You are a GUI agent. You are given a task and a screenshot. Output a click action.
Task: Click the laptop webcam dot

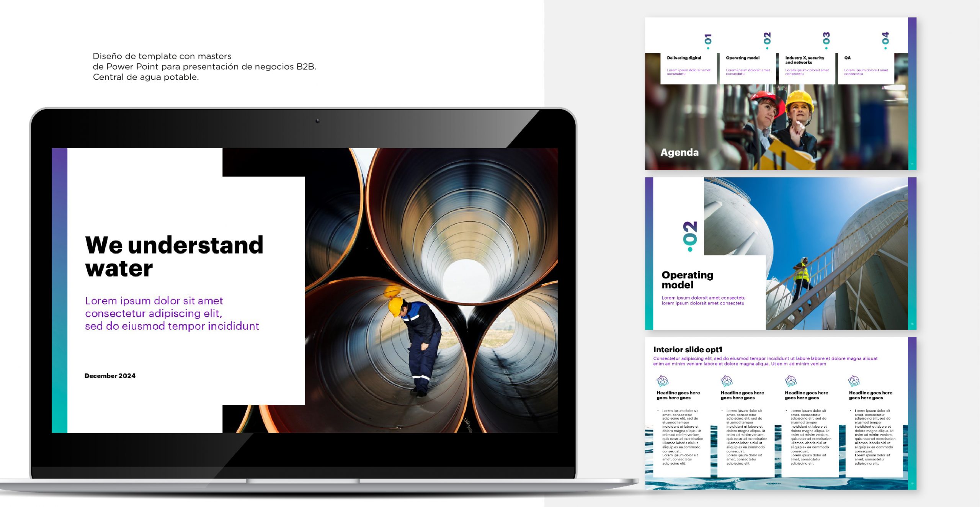pyautogui.click(x=317, y=121)
